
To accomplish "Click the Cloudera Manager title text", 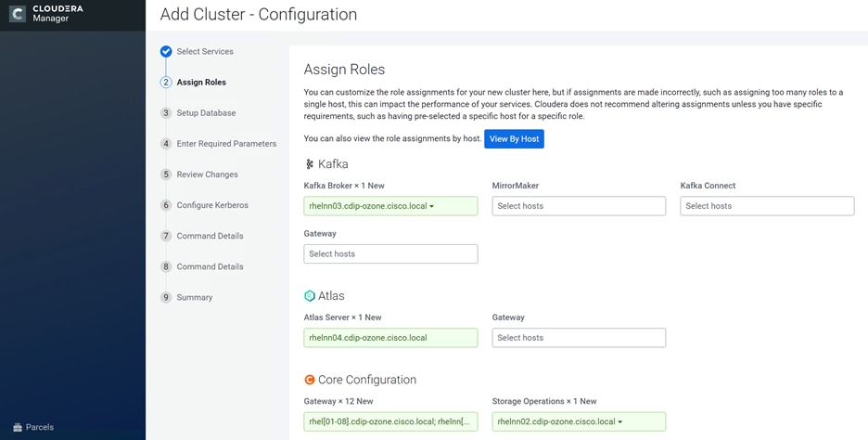I will pos(57,14).
